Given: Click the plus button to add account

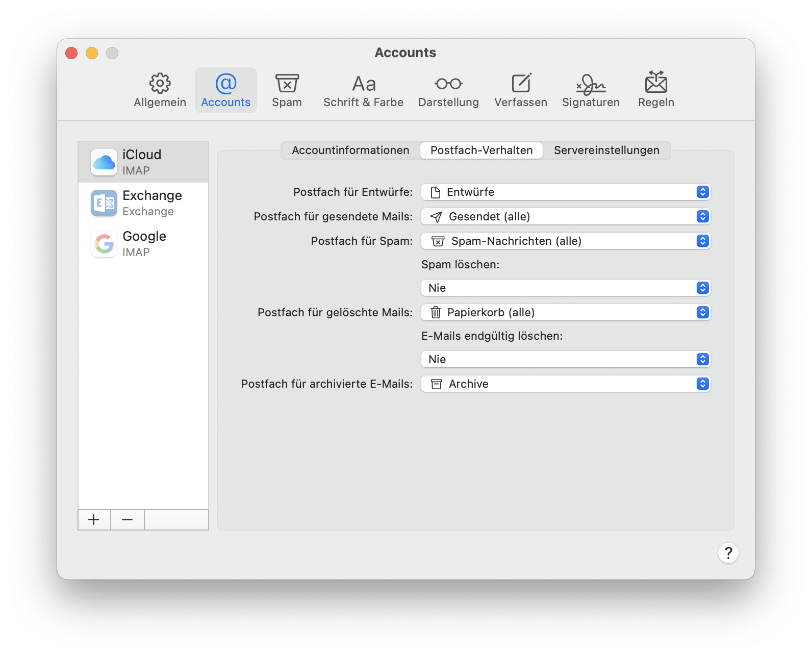Looking at the screenshot, I should coord(94,520).
